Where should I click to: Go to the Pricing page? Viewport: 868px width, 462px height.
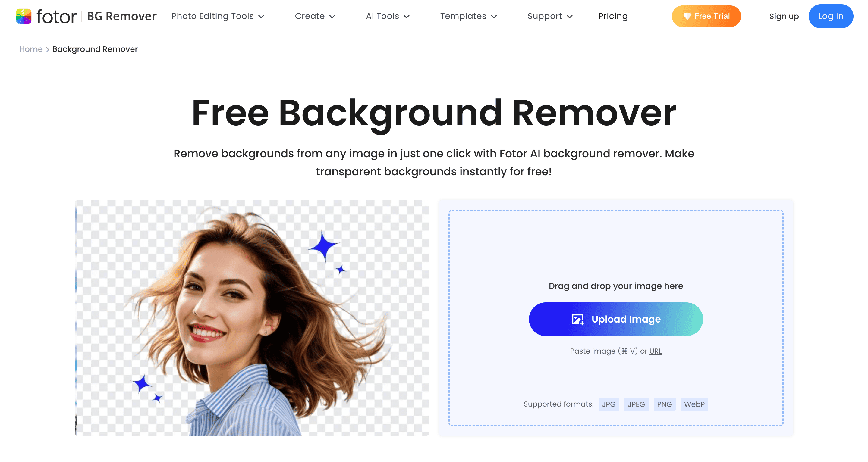613,16
